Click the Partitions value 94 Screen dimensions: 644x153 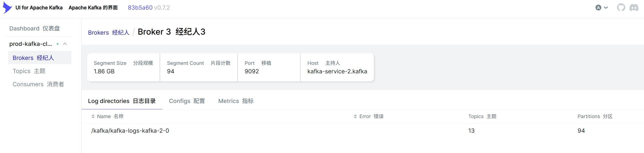(x=581, y=131)
